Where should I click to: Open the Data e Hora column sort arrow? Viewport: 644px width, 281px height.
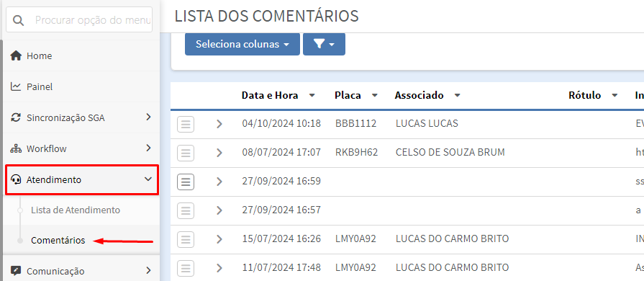coord(312,95)
